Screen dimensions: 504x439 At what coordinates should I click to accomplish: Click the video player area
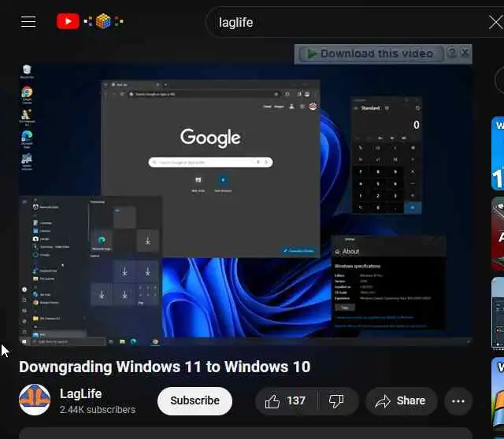coord(246,205)
